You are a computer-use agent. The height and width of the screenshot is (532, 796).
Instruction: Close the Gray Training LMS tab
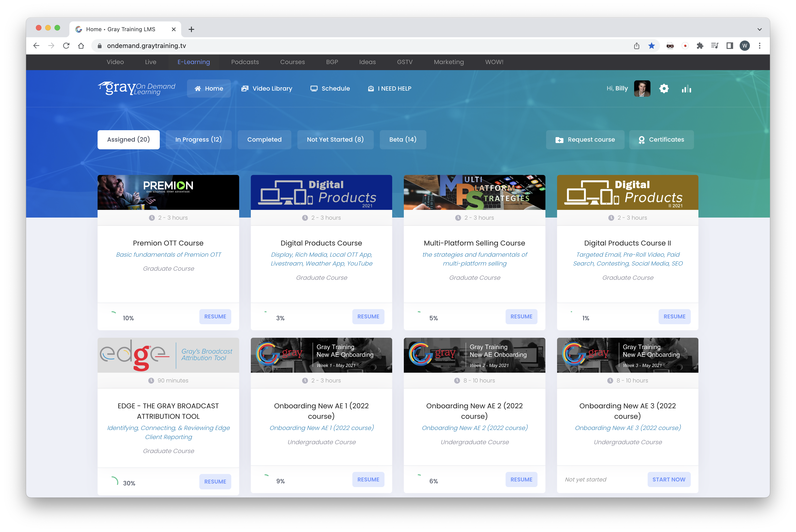[x=174, y=30]
